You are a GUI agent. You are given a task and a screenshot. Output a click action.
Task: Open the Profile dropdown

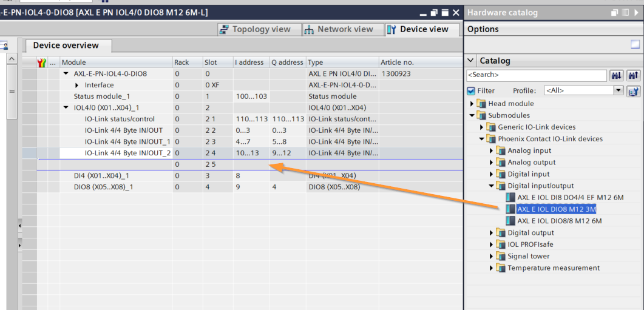(x=619, y=90)
